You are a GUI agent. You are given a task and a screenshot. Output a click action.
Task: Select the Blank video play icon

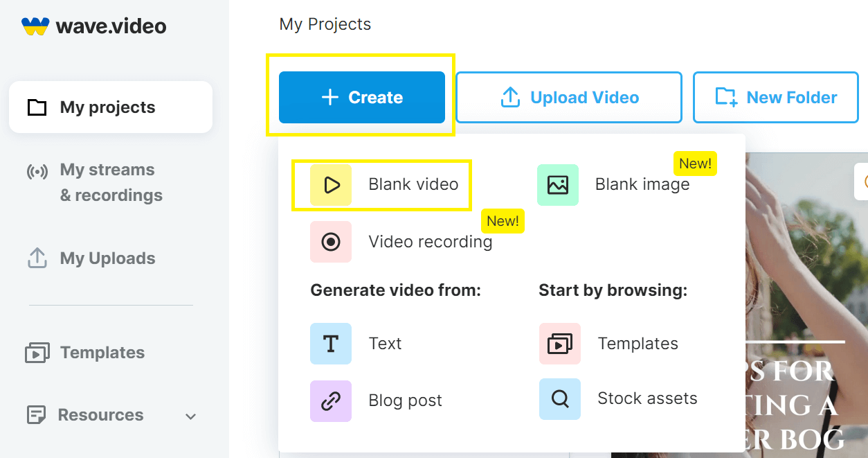pyautogui.click(x=331, y=185)
